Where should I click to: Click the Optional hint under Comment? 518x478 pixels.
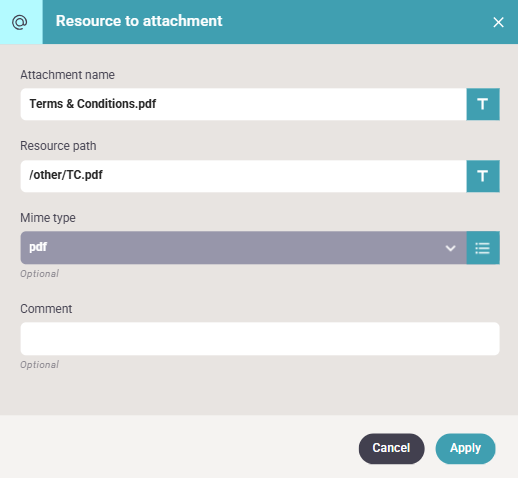pos(39,365)
